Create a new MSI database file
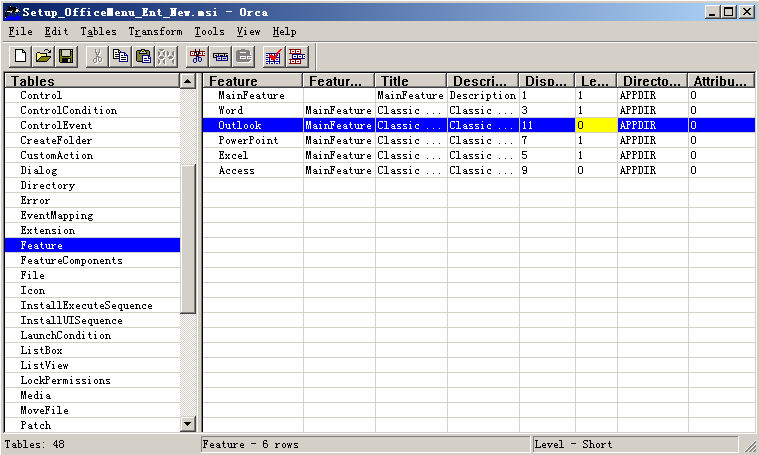This screenshot has width=759, height=455. (20, 57)
